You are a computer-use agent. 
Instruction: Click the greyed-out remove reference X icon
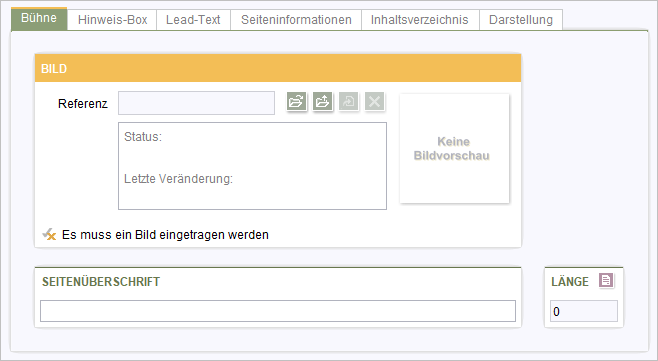coord(374,102)
